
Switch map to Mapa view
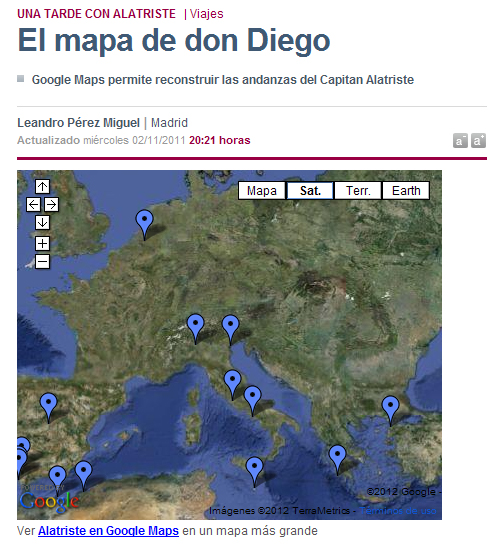click(x=262, y=190)
